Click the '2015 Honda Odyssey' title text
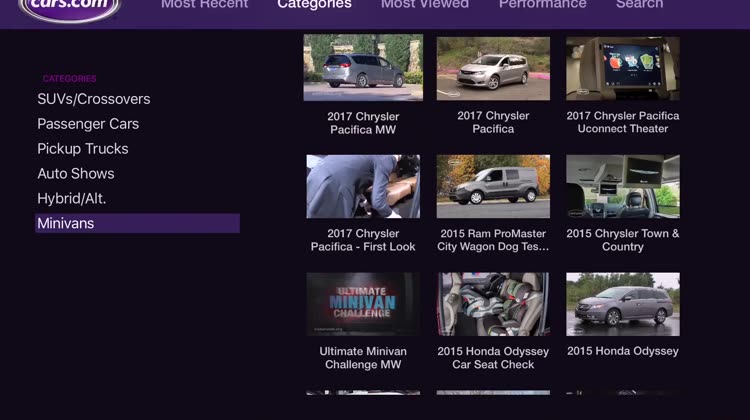 (x=623, y=351)
